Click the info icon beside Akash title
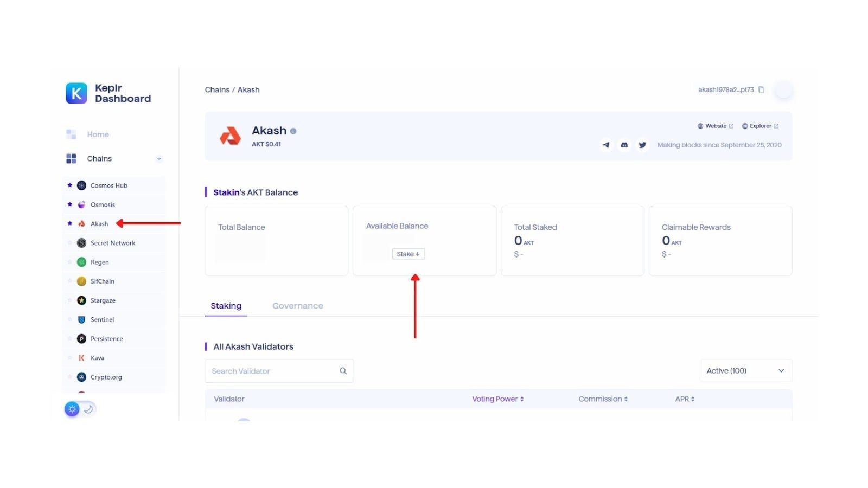This screenshot has width=868, height=488. click(293, 131)
